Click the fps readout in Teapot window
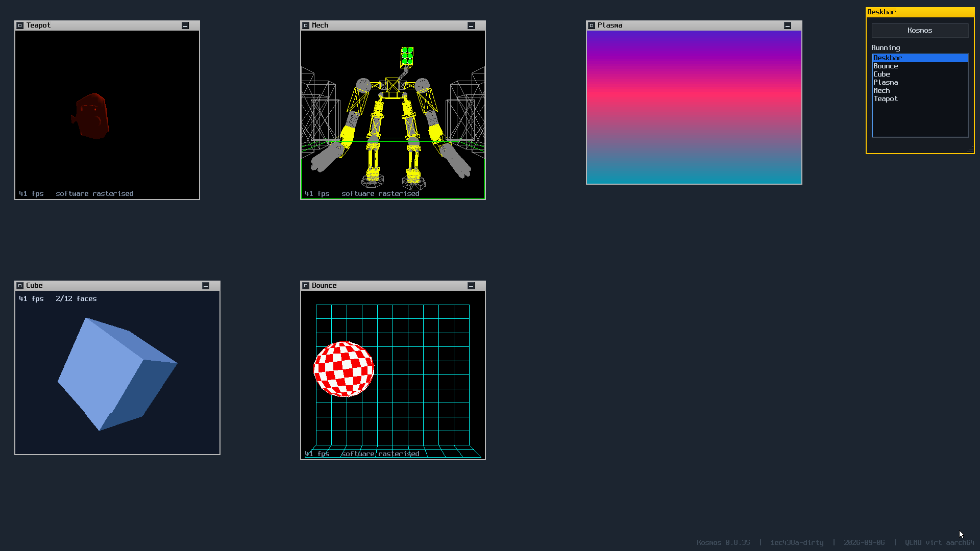The image size is (980, 551). (x=31, y=194)
